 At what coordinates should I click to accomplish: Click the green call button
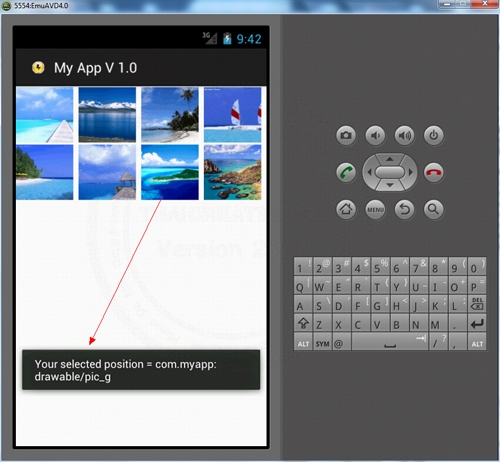coord(346,172)
